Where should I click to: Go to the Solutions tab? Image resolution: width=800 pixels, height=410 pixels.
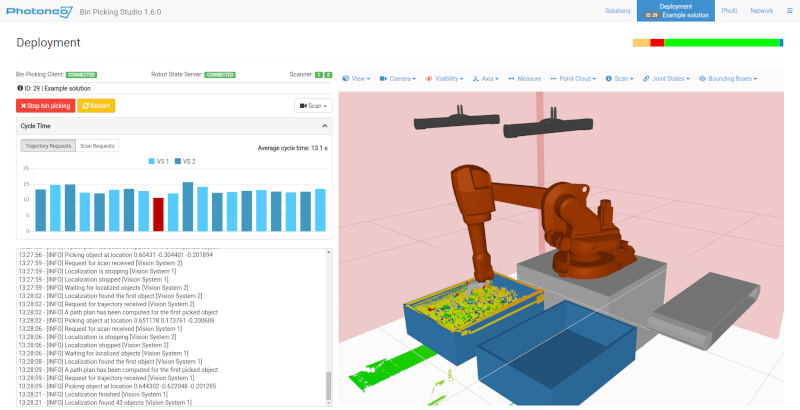(x=617, y=11)
